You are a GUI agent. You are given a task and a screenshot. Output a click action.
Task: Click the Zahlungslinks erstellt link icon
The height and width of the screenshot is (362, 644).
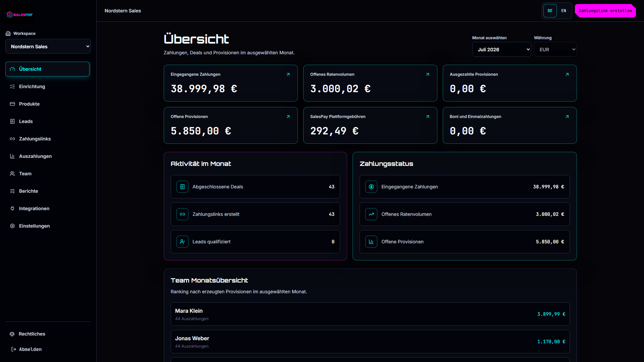(x=182, y=214)
